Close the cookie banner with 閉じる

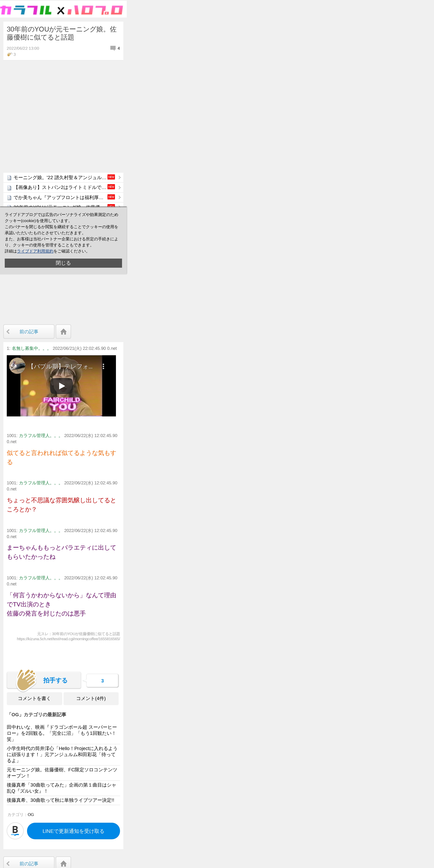[x=63, y=263]
